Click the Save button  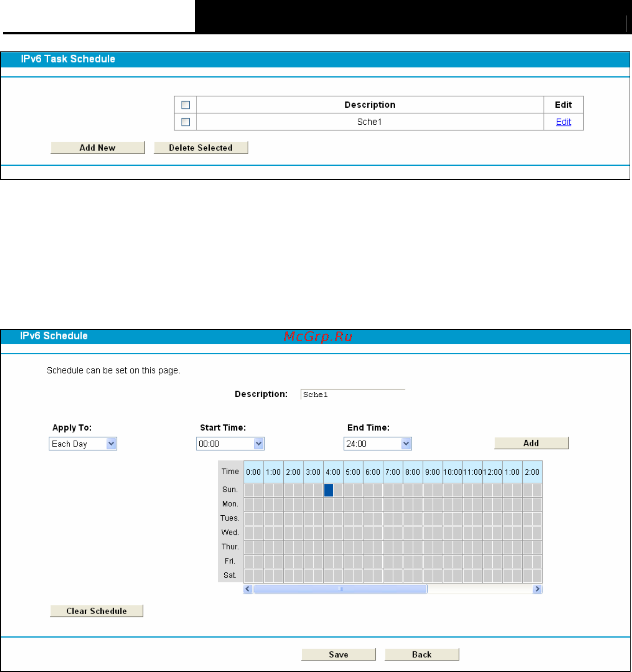(x=339, y=654)
